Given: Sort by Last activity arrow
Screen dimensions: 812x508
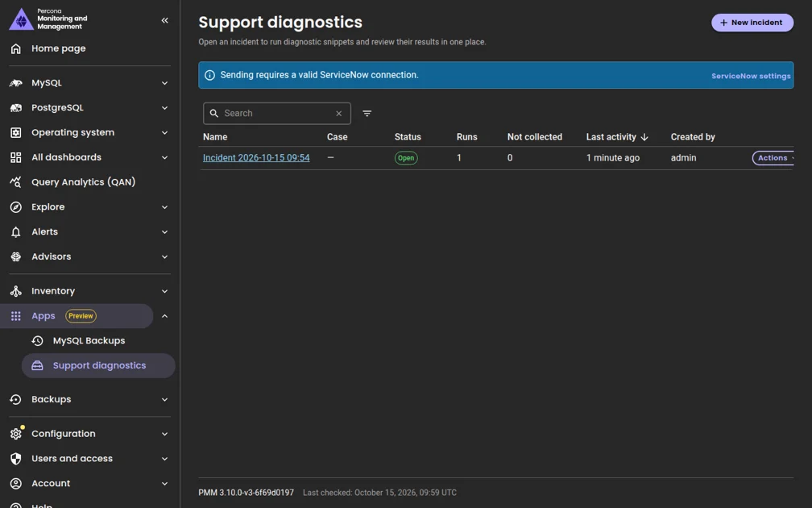Looking at the screenshot, I should point(644,137).
